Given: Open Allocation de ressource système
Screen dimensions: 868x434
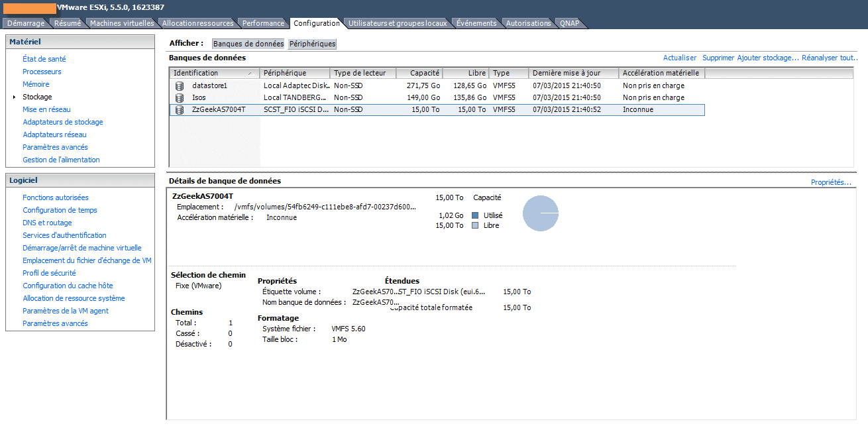Looking at the screenshot, I should (74, 298).
